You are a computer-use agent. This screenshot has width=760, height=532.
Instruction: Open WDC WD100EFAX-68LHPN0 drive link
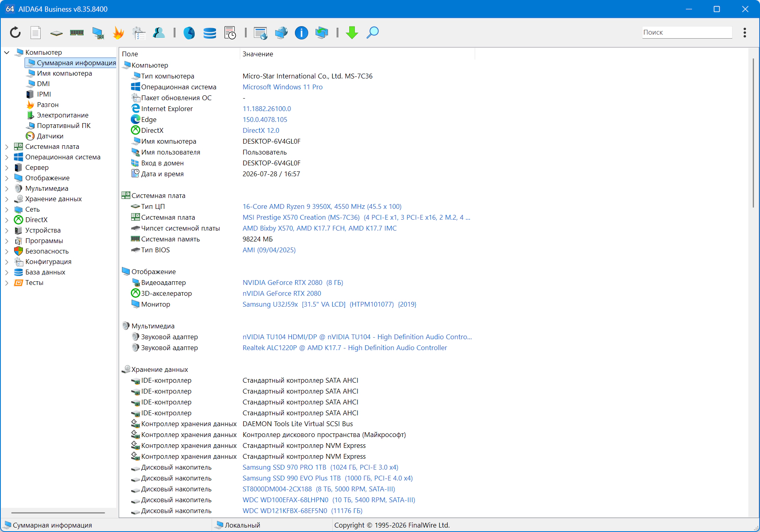click(329, 500)
